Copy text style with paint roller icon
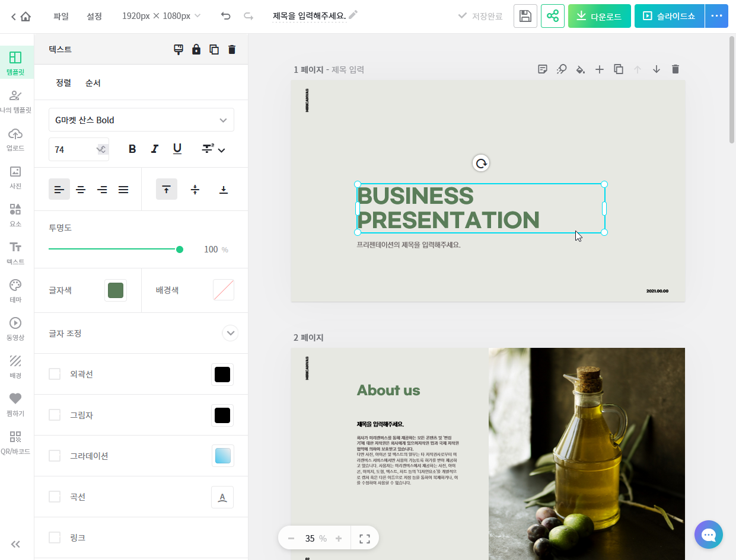736x560 pixels. pos(179,50)
